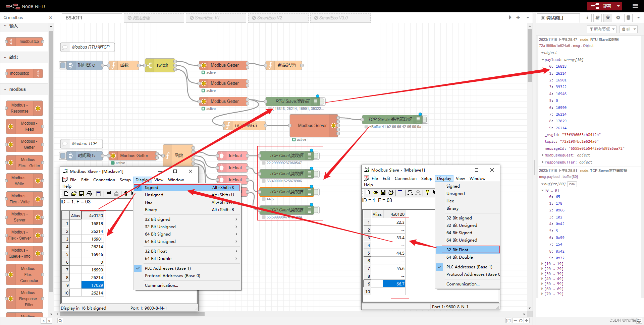Screen dimensions: 644x325
Task: Switch to the SmartEco V1 flow tab
Action: pos(216,18)
